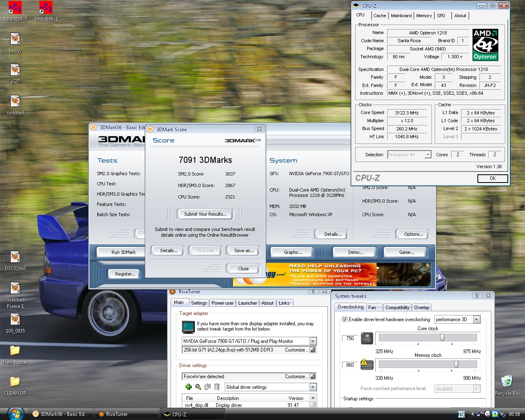Expand the Customize arrow for 256-bit G71 adapter
Screen dimensions: 525x420
click(313, 350)
